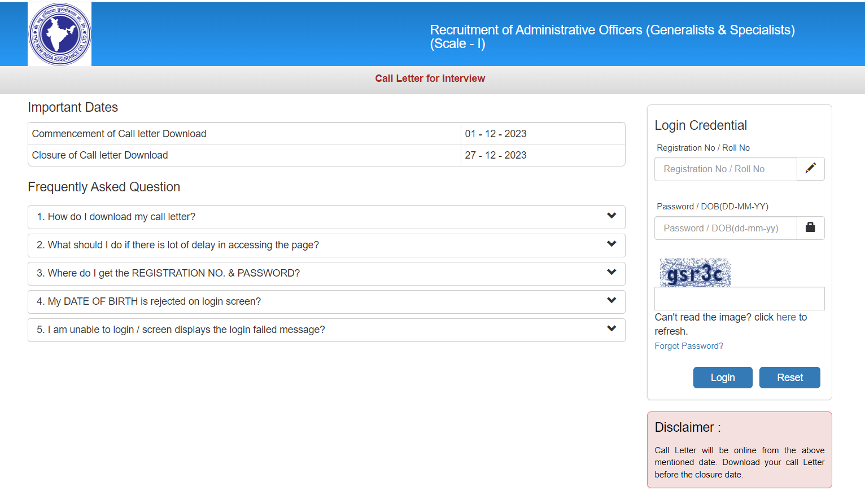
Task: Click the pencil icon beside Registration No
Action: [x=810, y=169]
